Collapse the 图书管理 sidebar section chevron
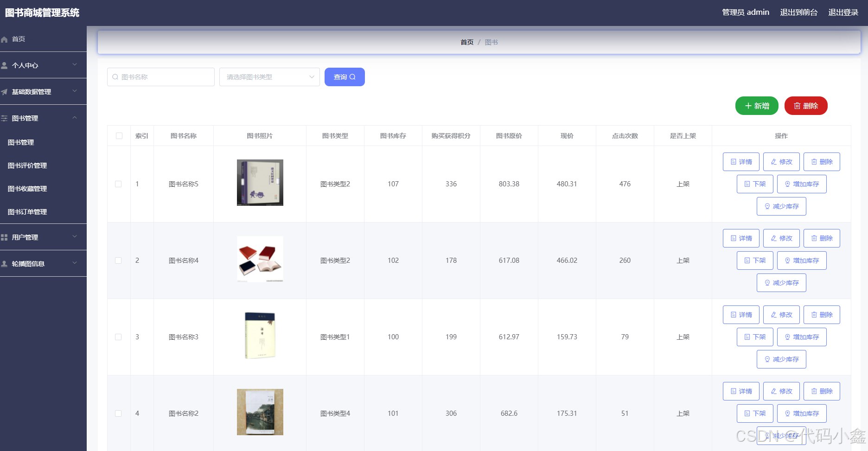 [75, 118]
